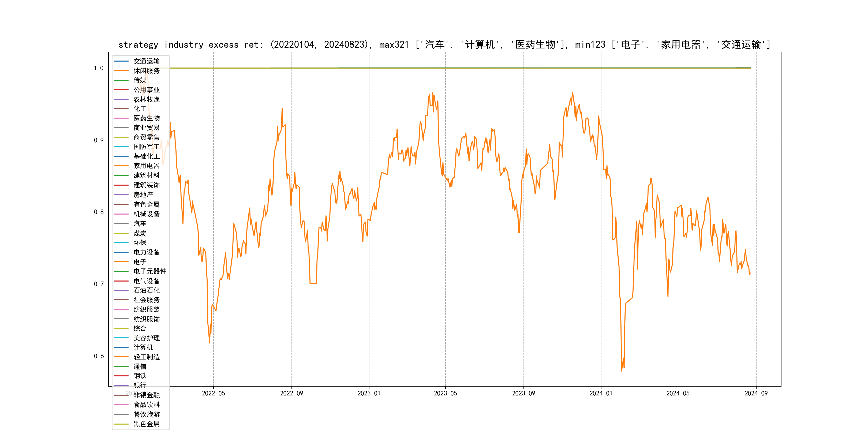868x434 pixels.
Task: Click the chart title text
Action: (444, 44)
